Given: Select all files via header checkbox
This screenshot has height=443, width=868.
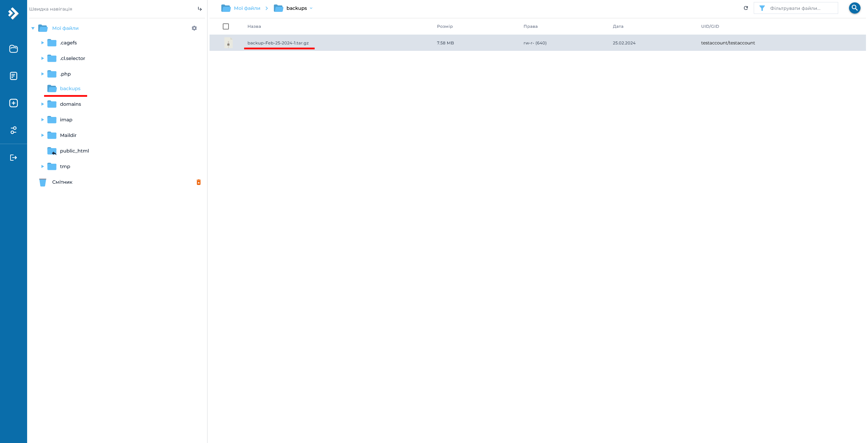Looking at the screenshot, I should pos(226,26).
